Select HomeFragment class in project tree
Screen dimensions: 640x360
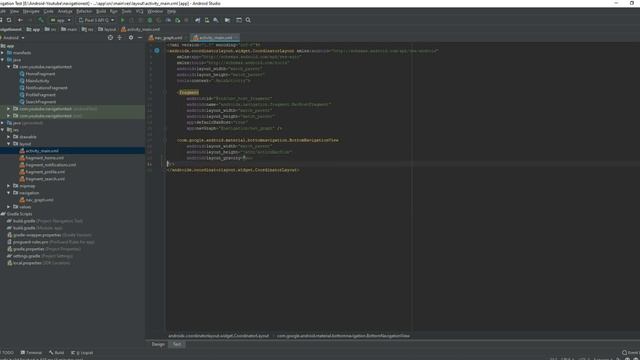point(40,74)
